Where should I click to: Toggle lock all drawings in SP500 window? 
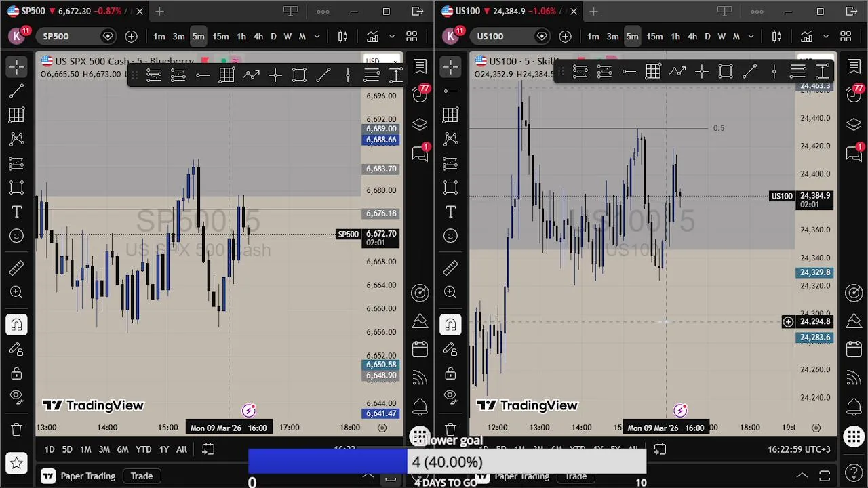point(16,373)
